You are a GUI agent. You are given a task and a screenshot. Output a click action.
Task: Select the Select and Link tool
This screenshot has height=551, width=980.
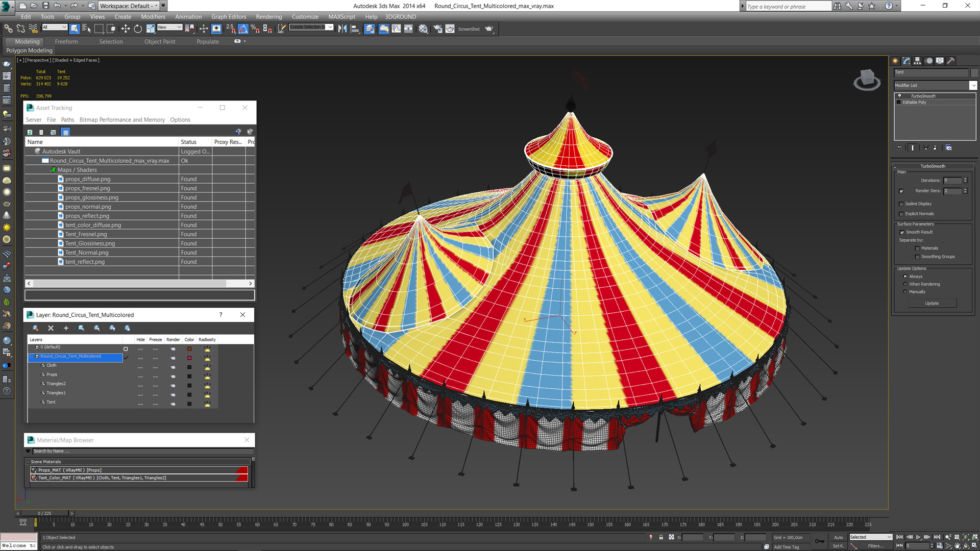click(8, 29)
